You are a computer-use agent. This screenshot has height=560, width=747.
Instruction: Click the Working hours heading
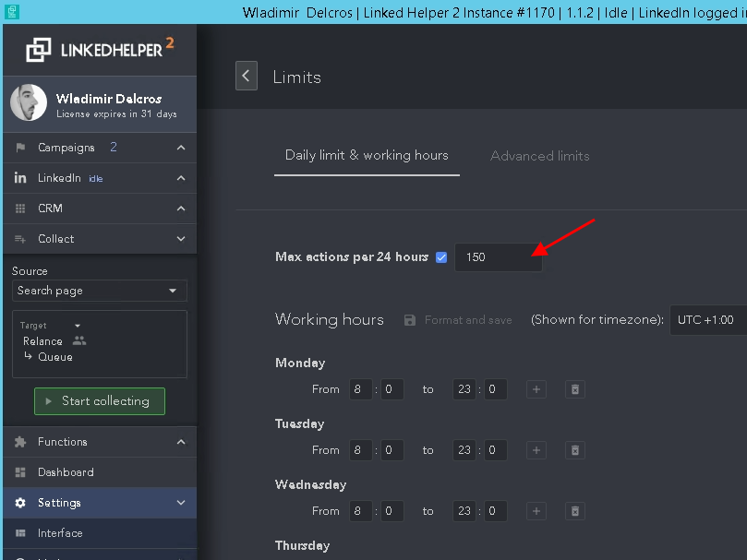pyautogui.click(x=330, y=319)
